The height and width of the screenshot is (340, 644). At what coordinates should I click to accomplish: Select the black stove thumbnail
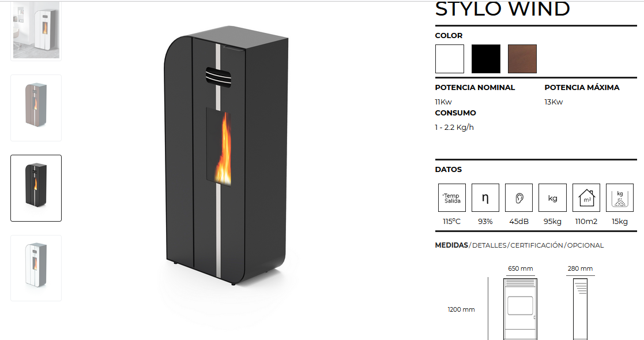point(36,188)
